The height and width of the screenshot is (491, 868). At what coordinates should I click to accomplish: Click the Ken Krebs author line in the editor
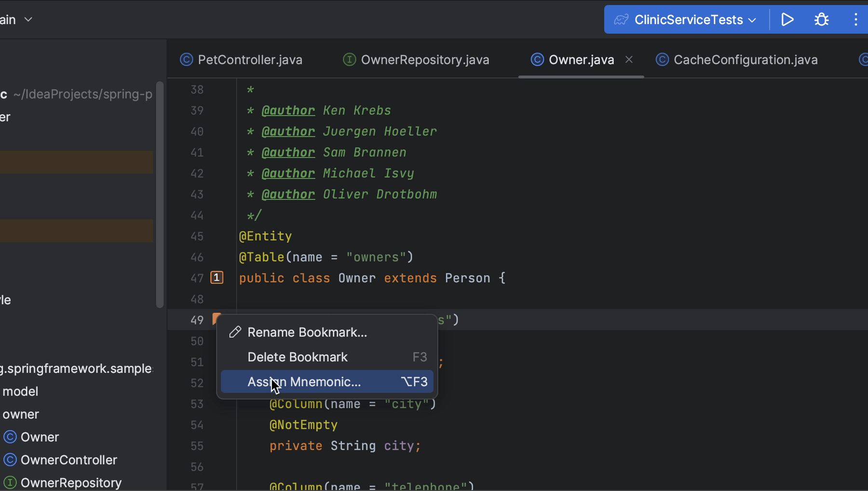(x=356, y=110)
